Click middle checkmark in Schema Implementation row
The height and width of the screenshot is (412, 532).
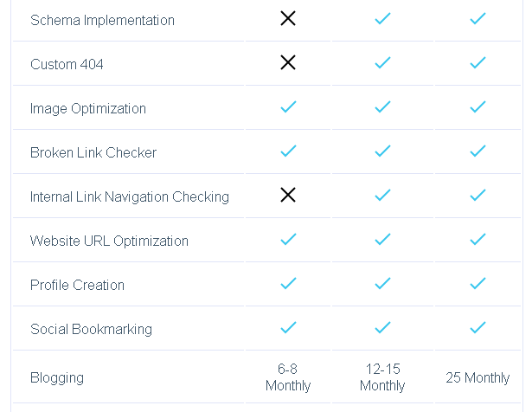tap(382, 19)
